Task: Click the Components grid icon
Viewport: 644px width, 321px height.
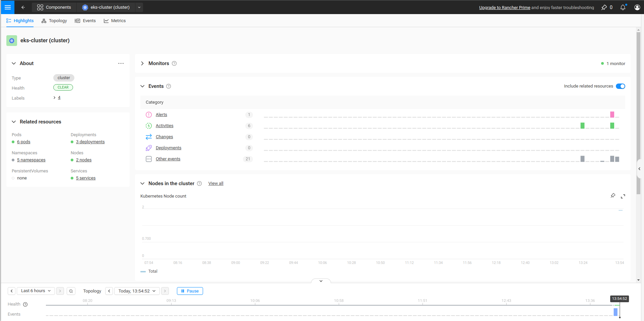Action: [x=40, y=7]
